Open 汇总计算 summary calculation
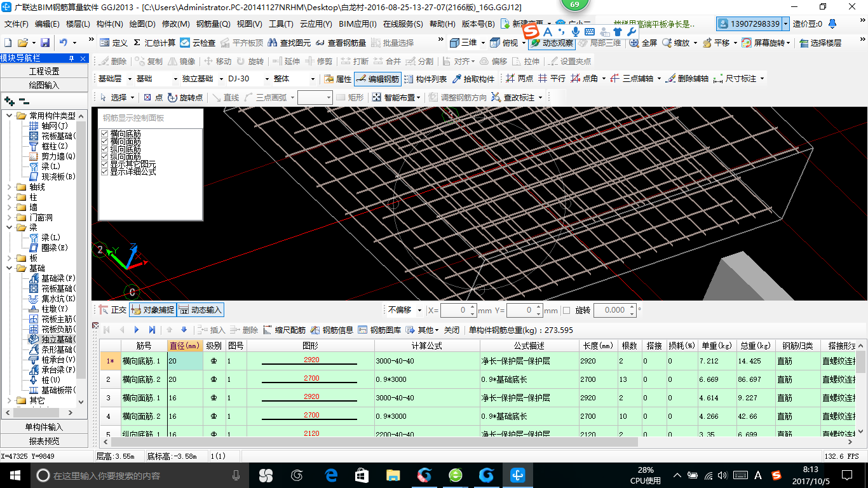Image resolution: width=868 pixels, height=488 pixels. pyautogui.click(x=154, y=43)
